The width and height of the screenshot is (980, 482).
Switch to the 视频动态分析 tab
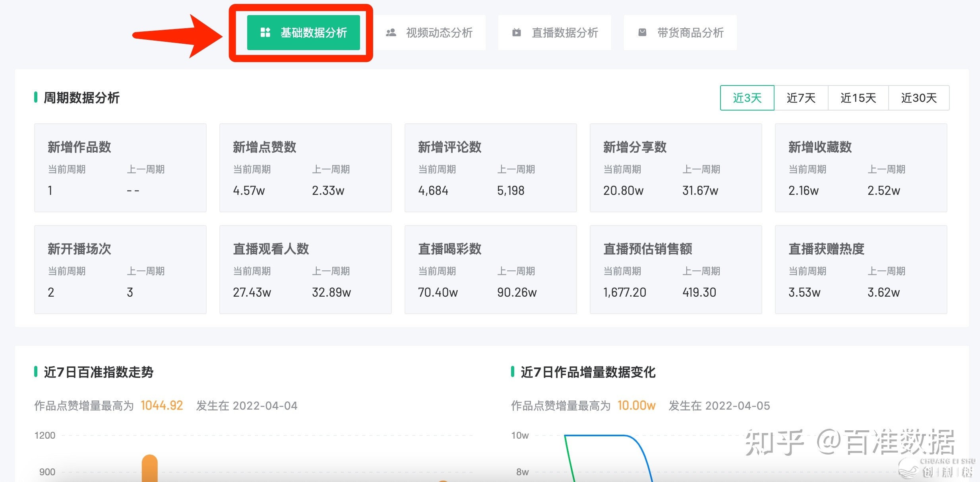tap(430, 33)
